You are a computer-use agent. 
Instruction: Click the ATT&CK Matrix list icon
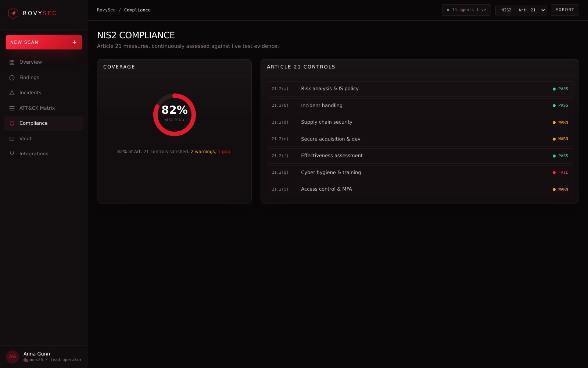12,108
